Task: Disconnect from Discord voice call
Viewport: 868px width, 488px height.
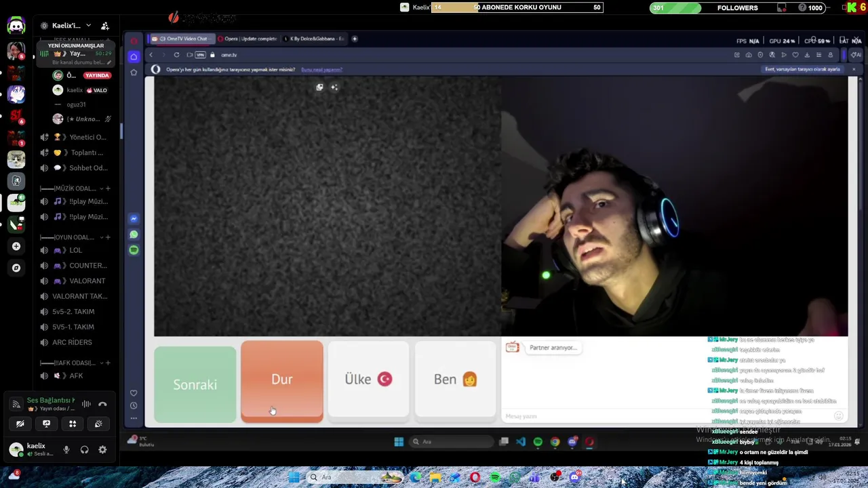Action: pos(102,404)
